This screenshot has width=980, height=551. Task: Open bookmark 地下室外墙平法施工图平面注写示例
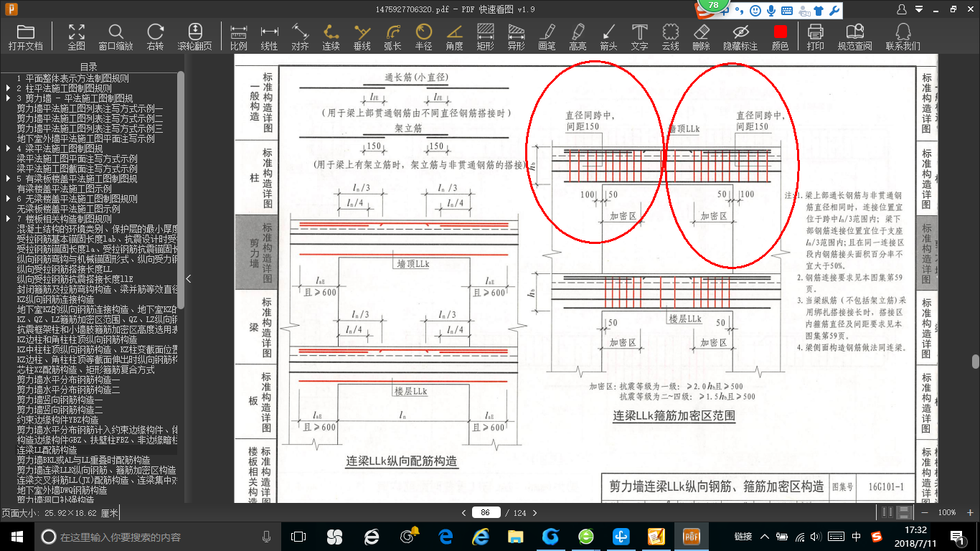pyautogui.click(x=85, y=138)
